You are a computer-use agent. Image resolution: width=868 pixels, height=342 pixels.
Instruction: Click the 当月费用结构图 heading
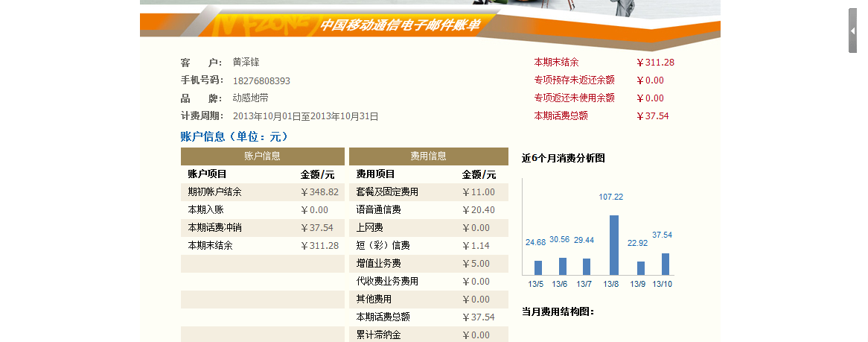pos(558,311)
